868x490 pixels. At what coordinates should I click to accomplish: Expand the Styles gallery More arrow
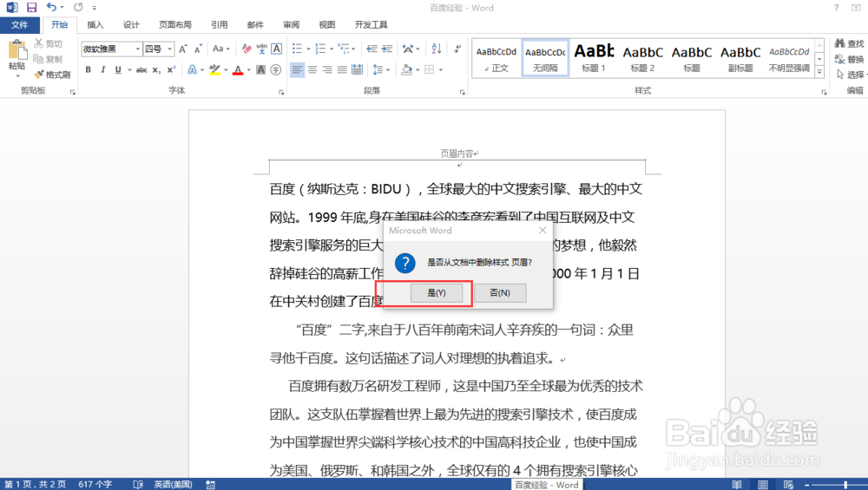820,73
